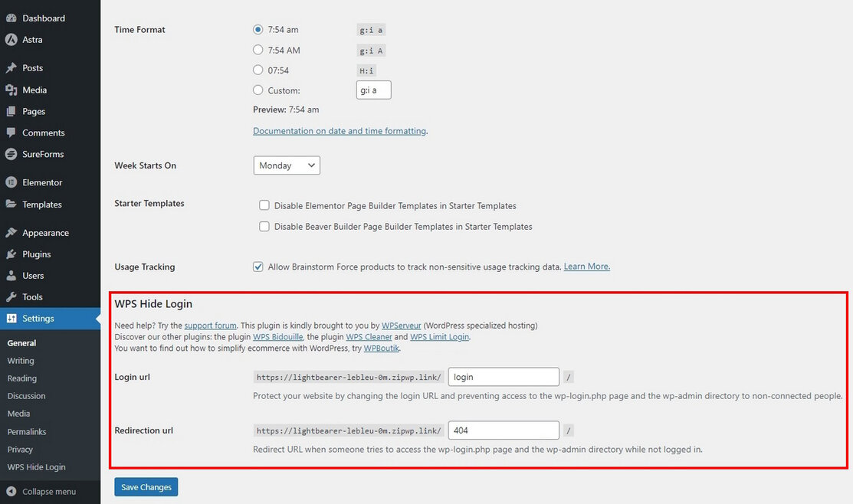Click the Redirection url base address text
Image resolution: width=853 pixels, height=504 pixels.
point(349,430)
